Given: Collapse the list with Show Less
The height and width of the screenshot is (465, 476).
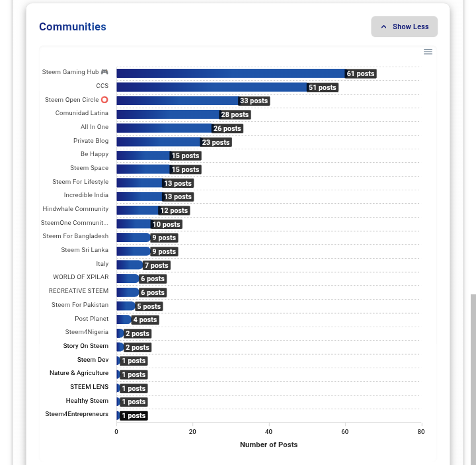Looking at the screenshot, I should (404, 26).
